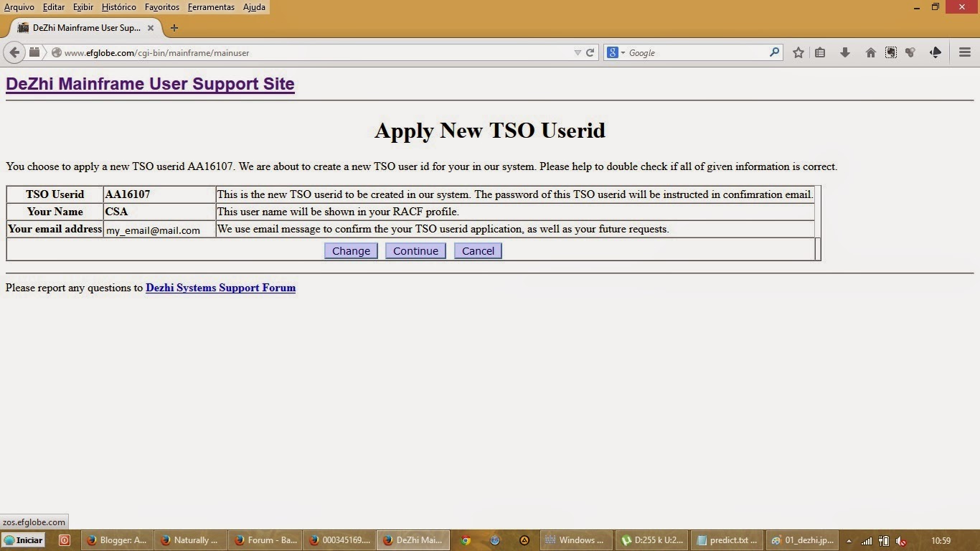Open the Favoritos menu
Image resolution: width=980 pixels, height=551 pixels.
coord(162,7)
